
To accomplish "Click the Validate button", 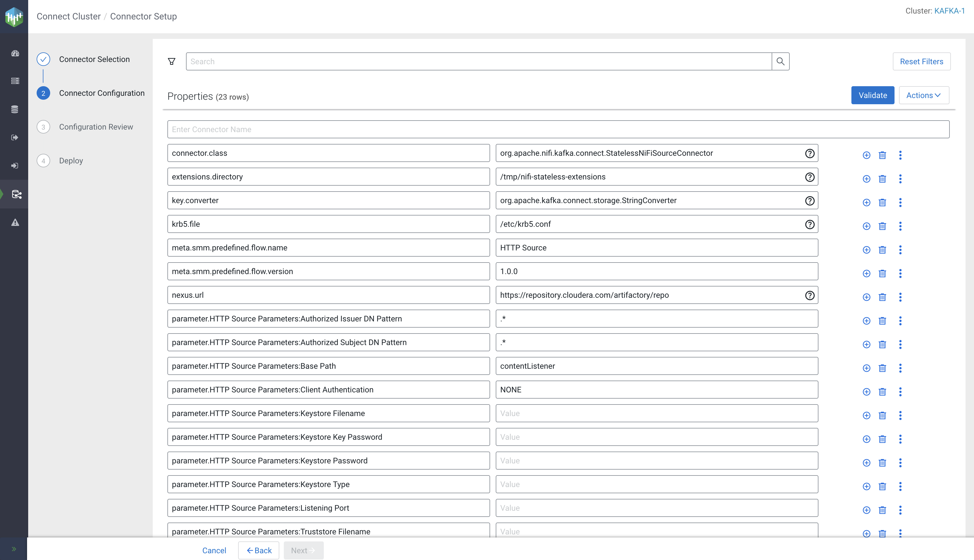I will (872, 95).
